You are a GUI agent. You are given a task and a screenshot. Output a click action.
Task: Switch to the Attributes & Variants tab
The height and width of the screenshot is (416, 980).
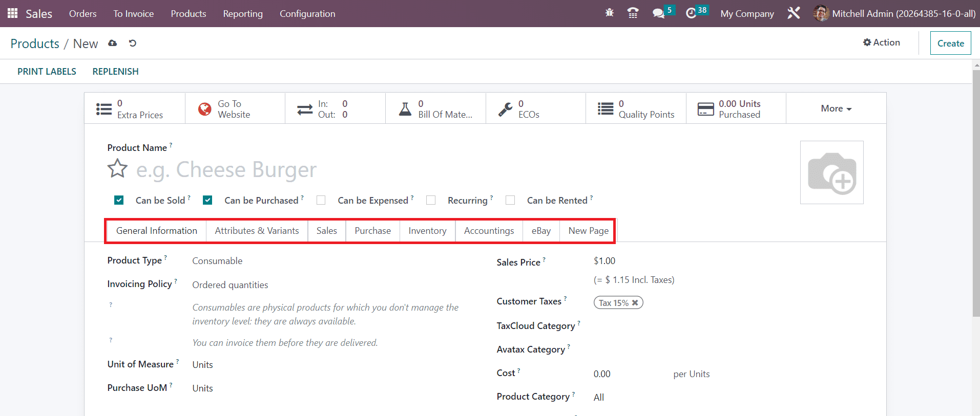257,231
